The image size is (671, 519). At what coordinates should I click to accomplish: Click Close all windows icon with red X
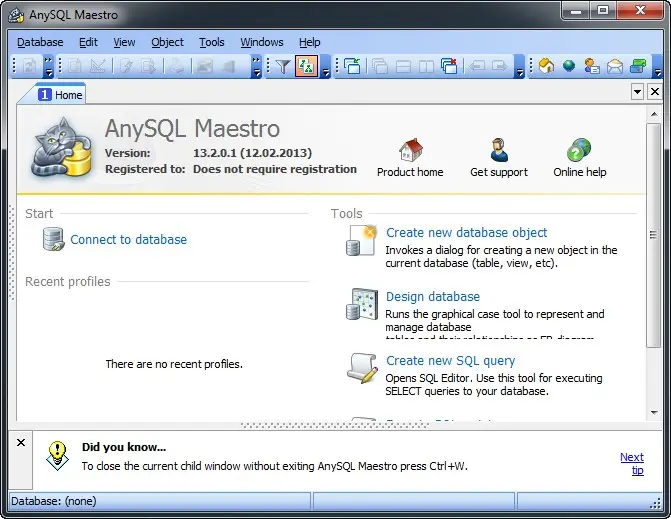449,66
